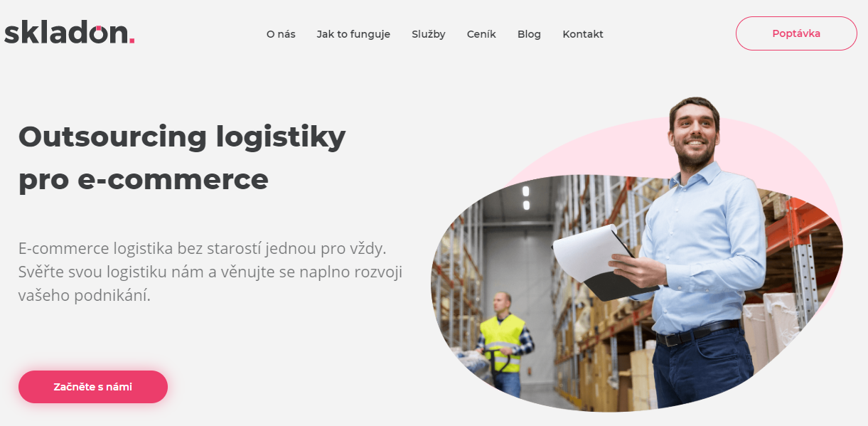Open the Služby navigation link

[x=429, y=34]
